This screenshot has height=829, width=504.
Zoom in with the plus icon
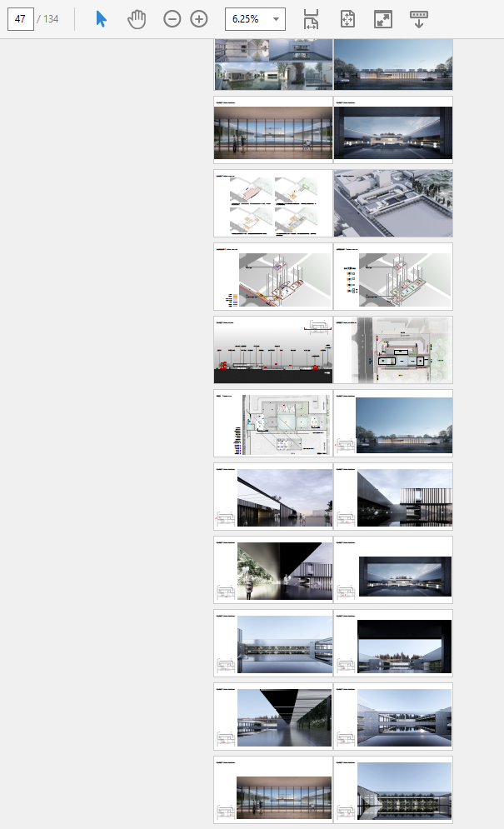tap(199, 19)
